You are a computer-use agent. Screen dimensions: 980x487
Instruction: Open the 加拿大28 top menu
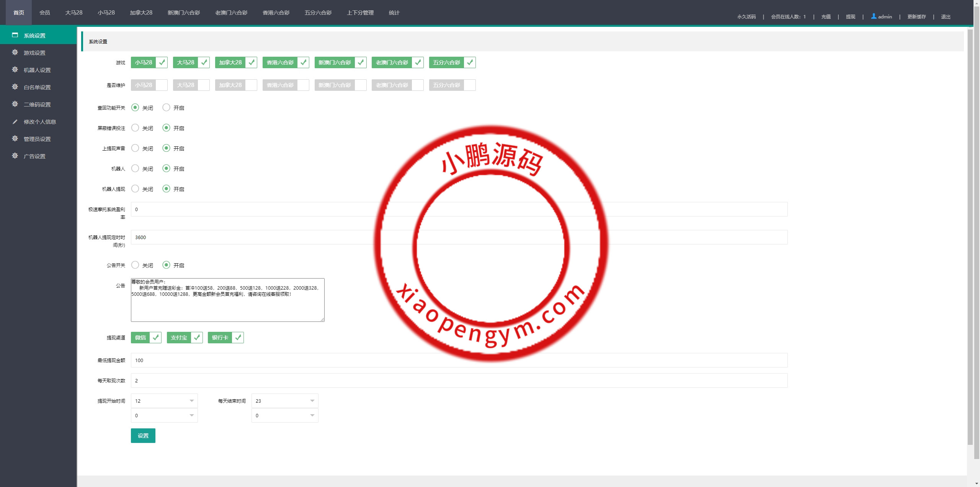pyautogui.click(x=141, y=13)
